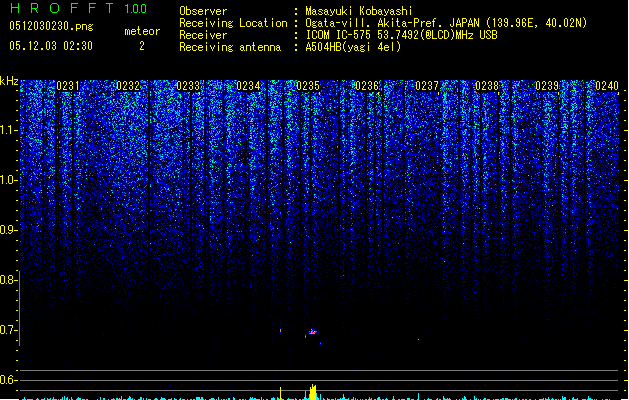Click the kHz axis unit label
Viewport: 629px width, 400px height.
point(9,81)
